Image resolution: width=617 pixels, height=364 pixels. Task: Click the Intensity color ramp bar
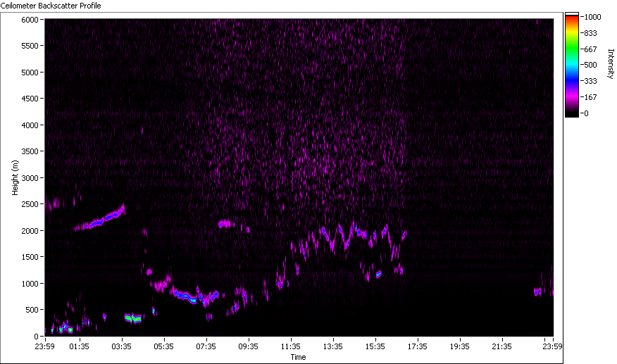572,65
